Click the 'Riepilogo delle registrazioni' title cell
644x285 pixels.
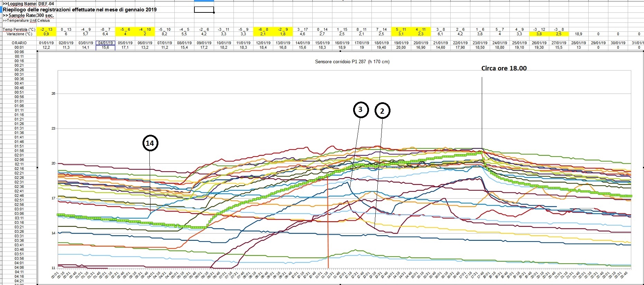point(80,10)
